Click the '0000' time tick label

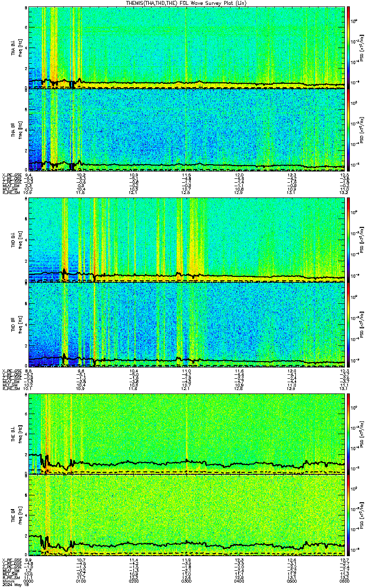pyautogui.click(x=29, y=581)
